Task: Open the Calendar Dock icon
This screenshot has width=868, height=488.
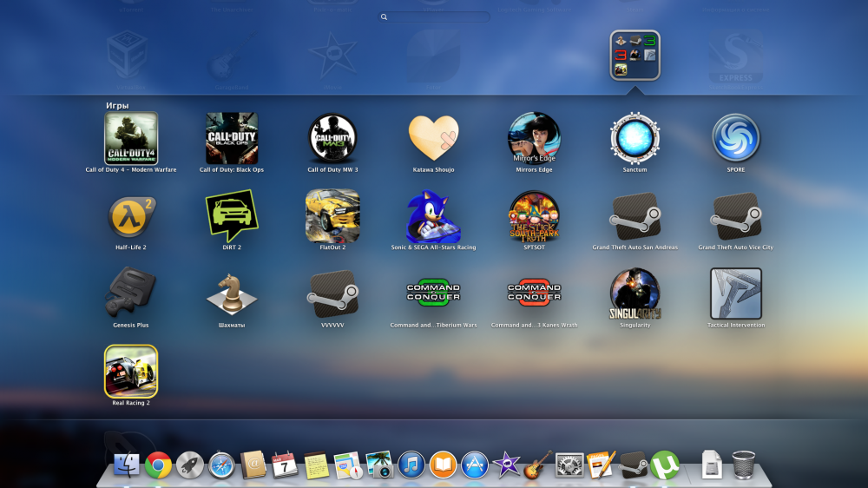Action: (285, 465)
